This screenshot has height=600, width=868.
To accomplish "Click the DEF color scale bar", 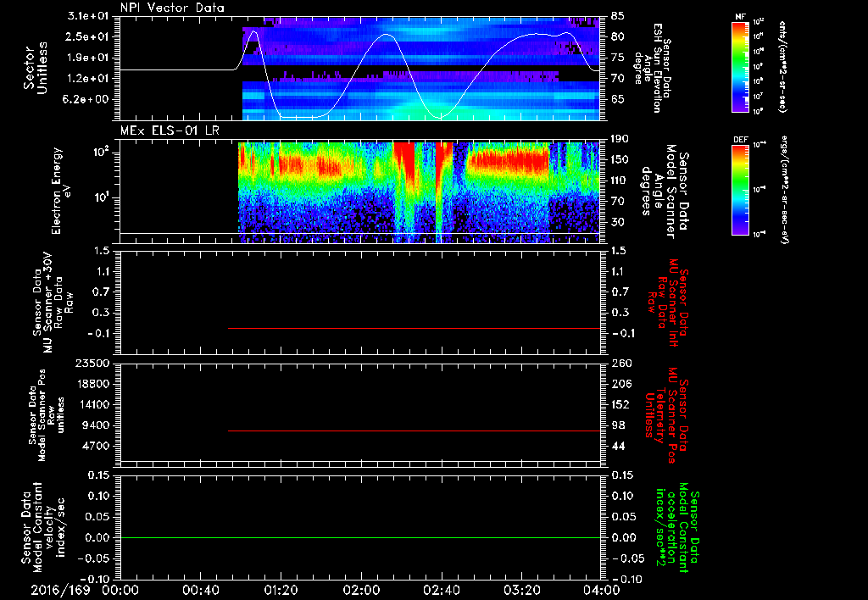I will pyautogui.click(x=741, y=190).
